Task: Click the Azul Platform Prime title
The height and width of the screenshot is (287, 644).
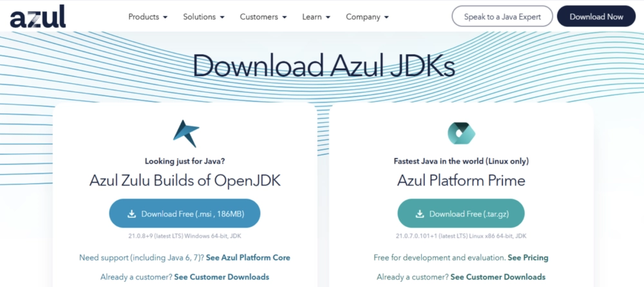Action: (x=461, y=181)
